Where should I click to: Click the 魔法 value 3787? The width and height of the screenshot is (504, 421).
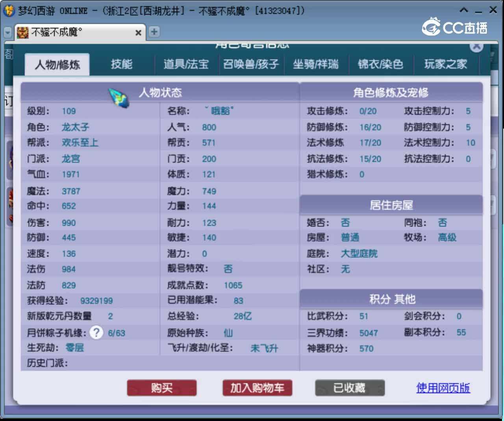71,191
